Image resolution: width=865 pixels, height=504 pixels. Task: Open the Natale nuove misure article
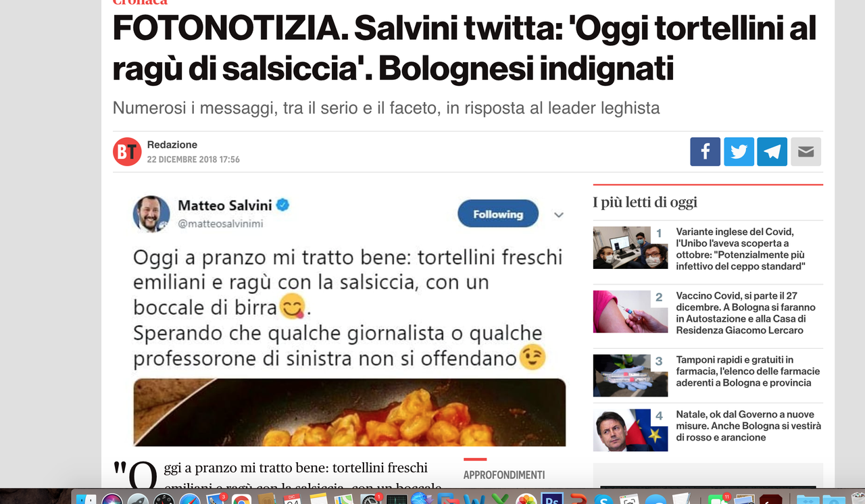(x=748, y=426)
